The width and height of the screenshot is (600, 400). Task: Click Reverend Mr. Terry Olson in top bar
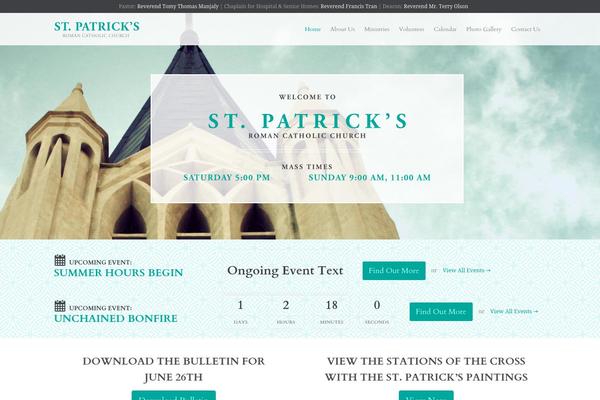[436, 6]
